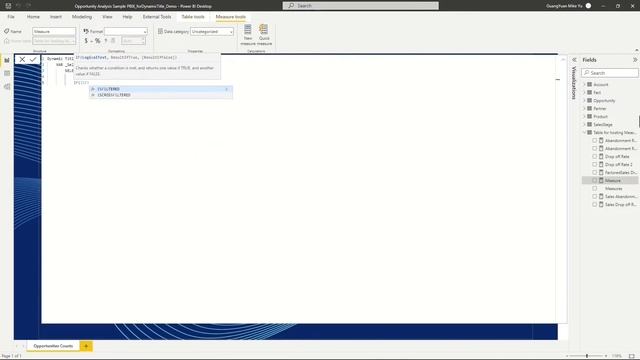Collapse the Fields pane with the double chevron
Image resolution: width=640 pixels, height=360 pixels.
point(635,60)
